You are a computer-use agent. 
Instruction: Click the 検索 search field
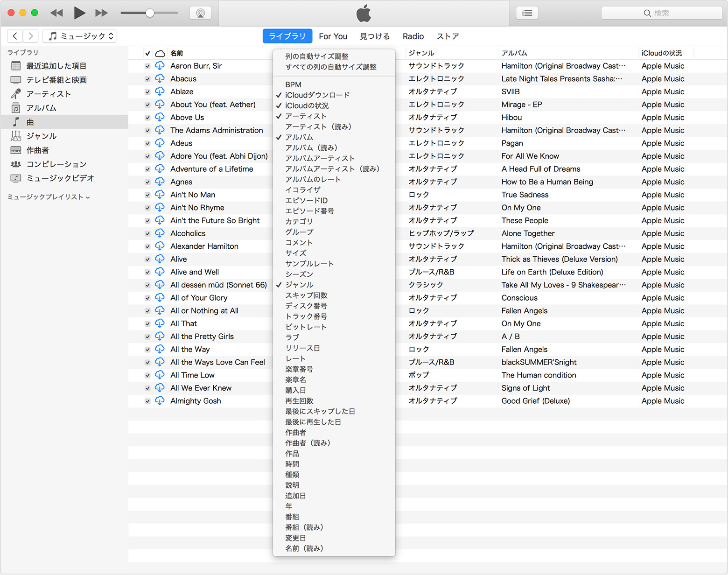tap(661, 13)
